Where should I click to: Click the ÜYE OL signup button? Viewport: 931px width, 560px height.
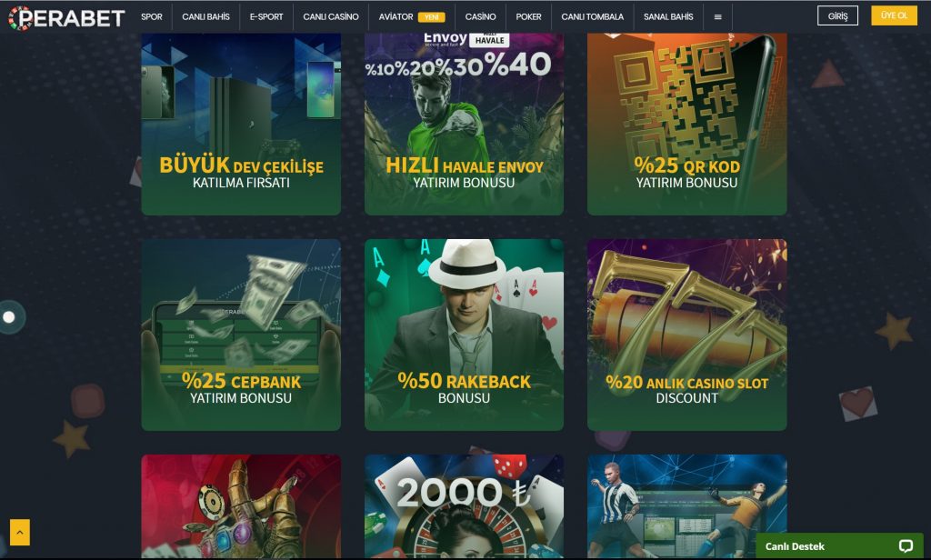(x=895, y=15)
